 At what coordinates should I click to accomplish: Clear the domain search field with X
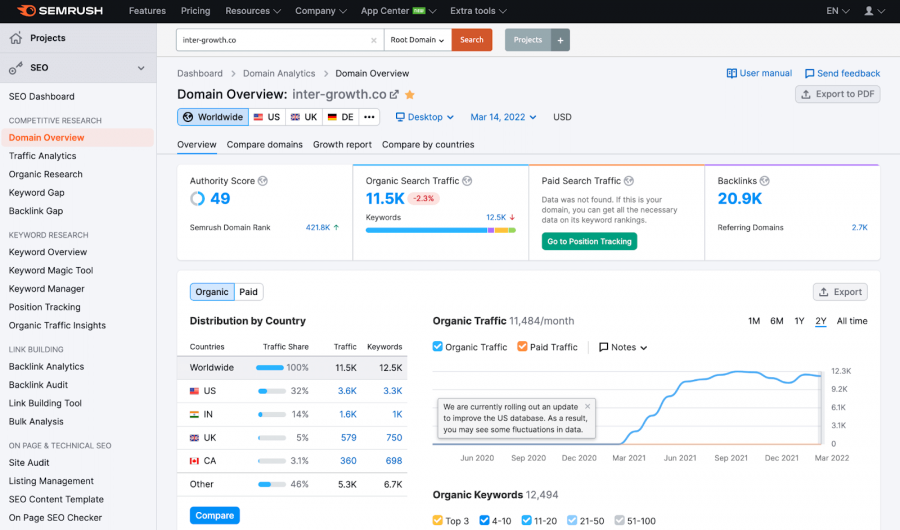pos(374,40)
